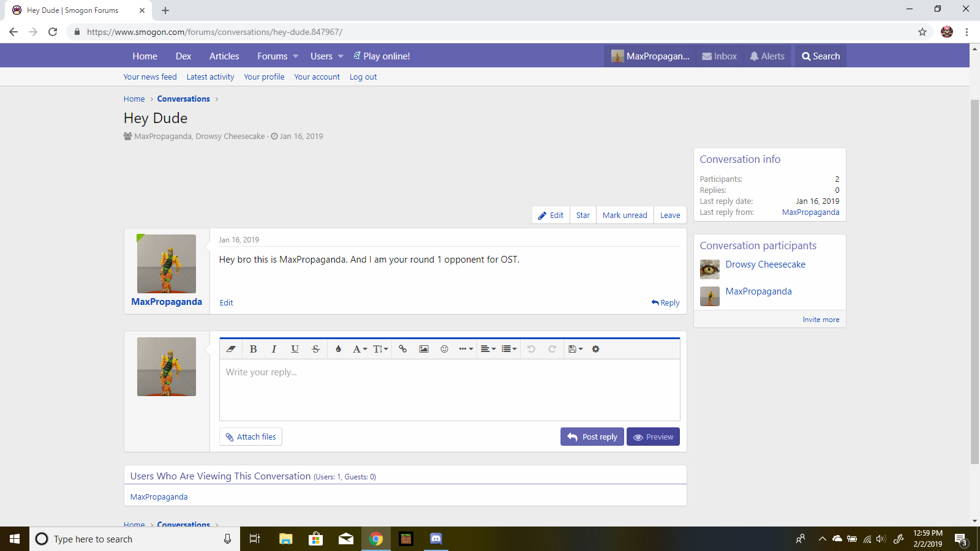Open the text color droplet picker

pyautogui.click(x=338, y=349)
